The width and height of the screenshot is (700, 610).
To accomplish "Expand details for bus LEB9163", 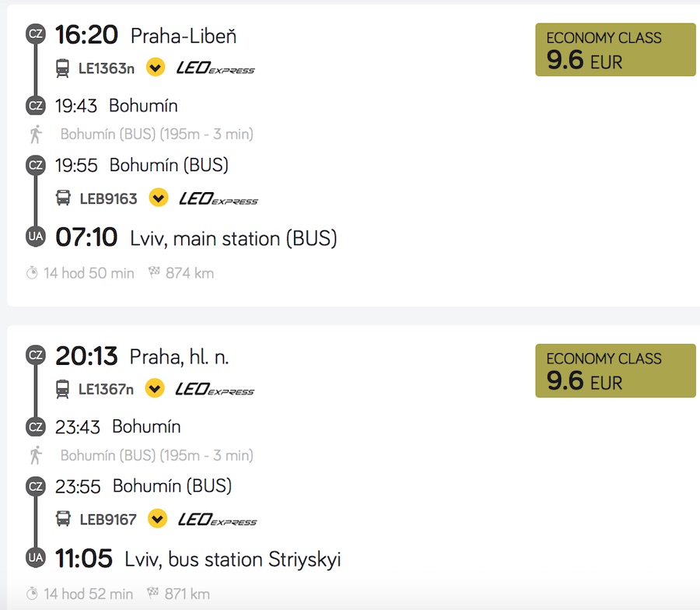I will (x=159, y=198).
